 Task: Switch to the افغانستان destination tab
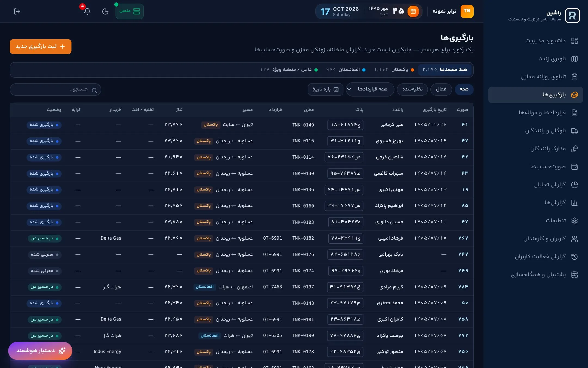[x=346, y=70]
